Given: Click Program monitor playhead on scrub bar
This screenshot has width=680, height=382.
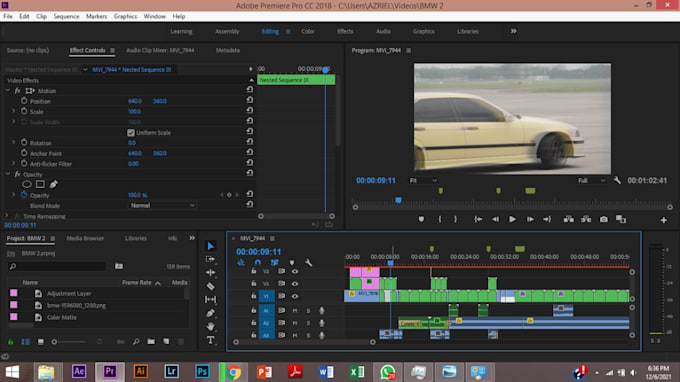Looking at the screenshot, I should pos(398,200).
